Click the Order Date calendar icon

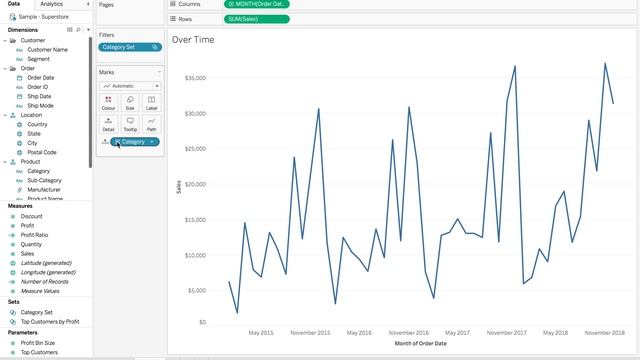pyautogui.click(x=19, y=78)
